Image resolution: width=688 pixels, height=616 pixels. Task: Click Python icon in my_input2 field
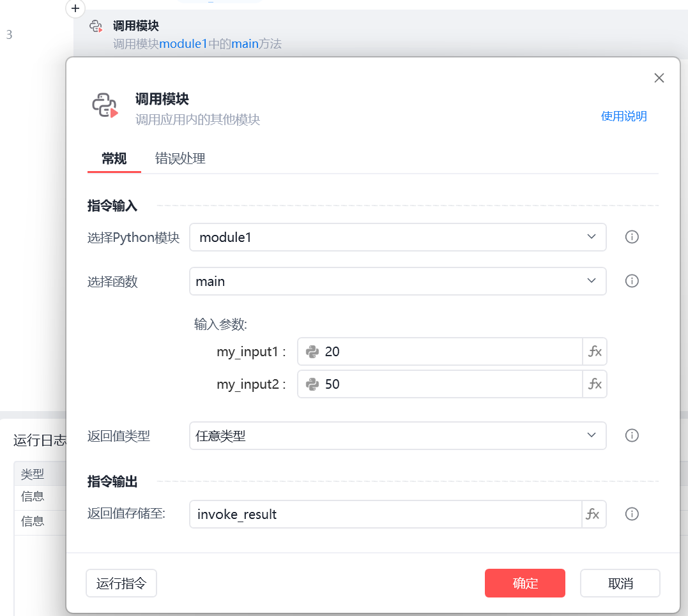312,384
